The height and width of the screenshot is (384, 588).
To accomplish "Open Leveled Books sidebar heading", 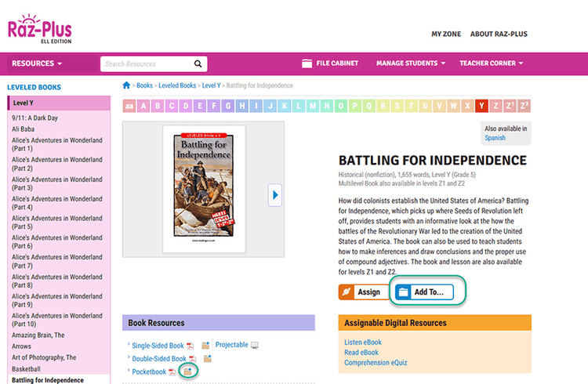I will pyautogui.click(x=34, y=87).
